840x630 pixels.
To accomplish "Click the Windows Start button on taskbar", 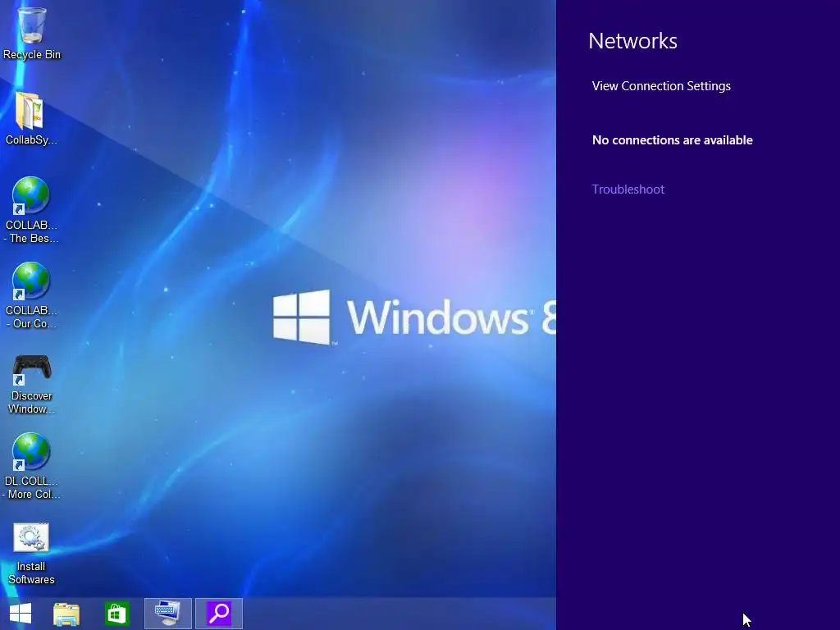I will [x=21, y=614].
